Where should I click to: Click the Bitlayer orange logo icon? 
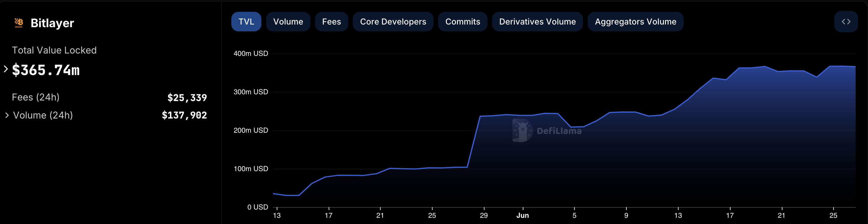coord(19,22)
